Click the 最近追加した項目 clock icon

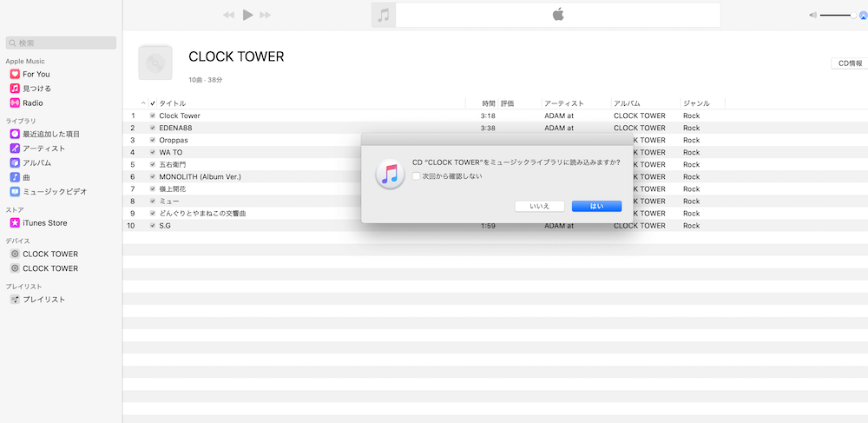[x=15, y=134]
